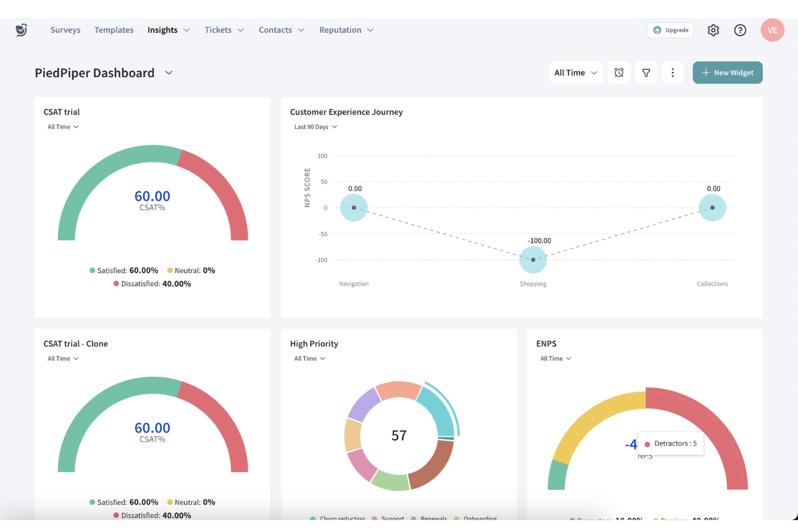The height and width of the screenshot is (532, 798).
Task: Click the help question mark icon
Action: pyautogui.click(x=740, y=30)
